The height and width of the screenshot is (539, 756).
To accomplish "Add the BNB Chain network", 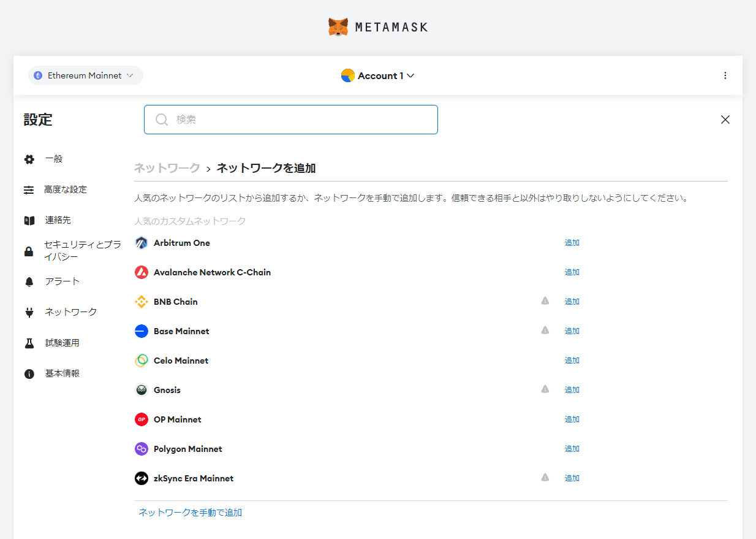I will click(x=572, y=302).
